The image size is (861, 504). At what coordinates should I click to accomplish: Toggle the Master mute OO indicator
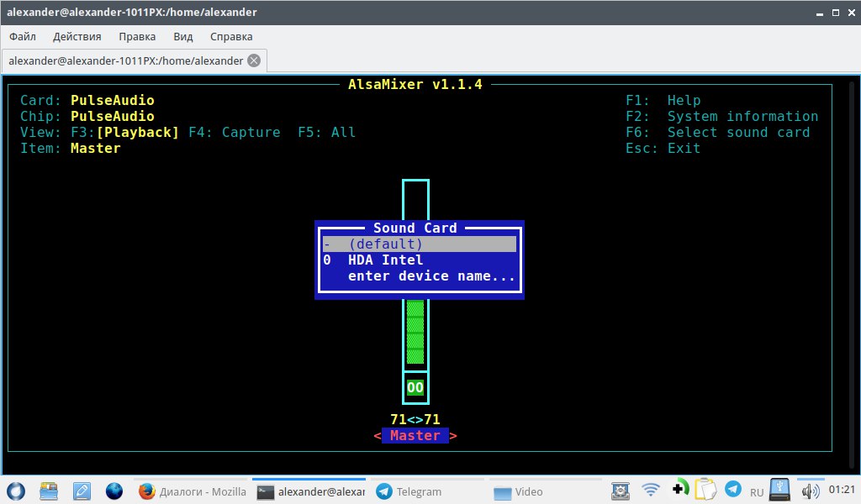click(x=415, y=388)
